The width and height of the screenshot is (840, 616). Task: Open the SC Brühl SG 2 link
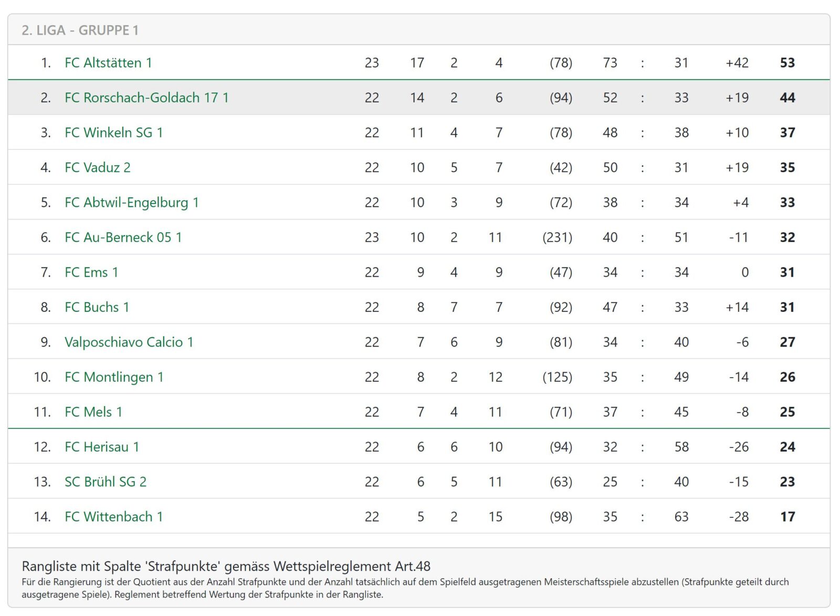(x=105, y=482)
